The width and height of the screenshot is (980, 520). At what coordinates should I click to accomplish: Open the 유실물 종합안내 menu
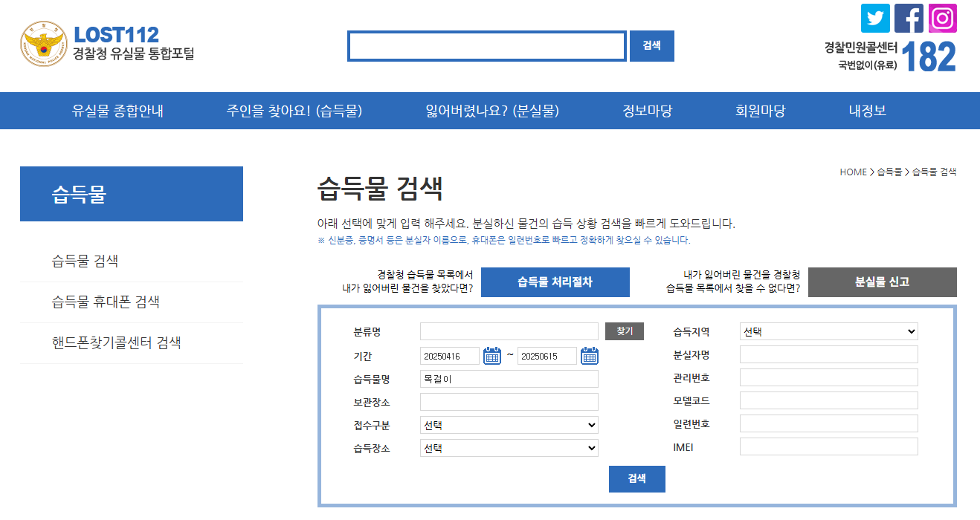point(117,111)
